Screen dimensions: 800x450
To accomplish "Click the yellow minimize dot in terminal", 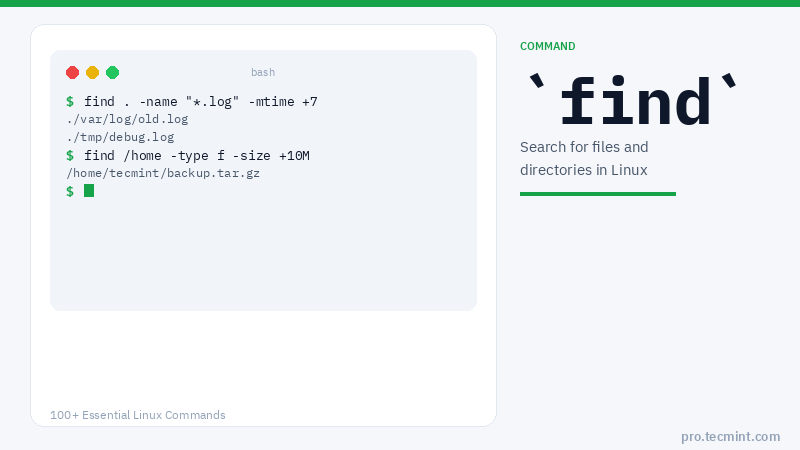I will (x=92, y=72).
